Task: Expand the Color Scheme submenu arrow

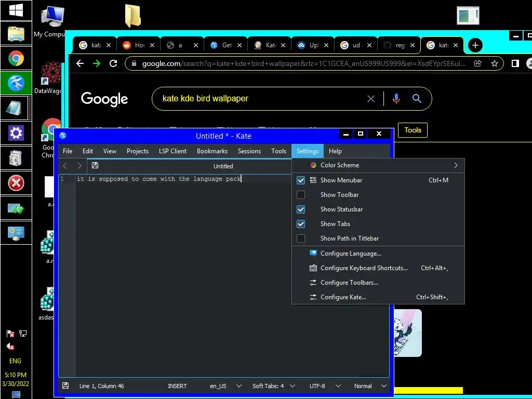Action: (456, 165)
